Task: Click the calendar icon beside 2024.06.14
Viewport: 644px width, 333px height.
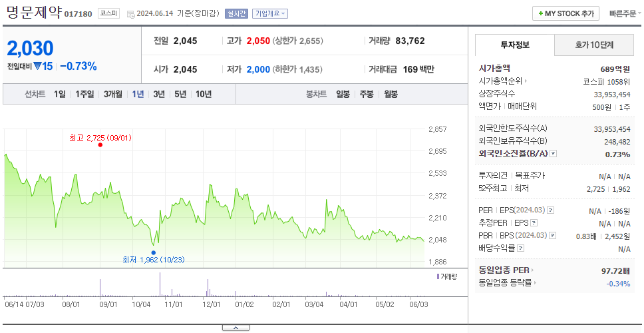Action: (x=130, y=14)
